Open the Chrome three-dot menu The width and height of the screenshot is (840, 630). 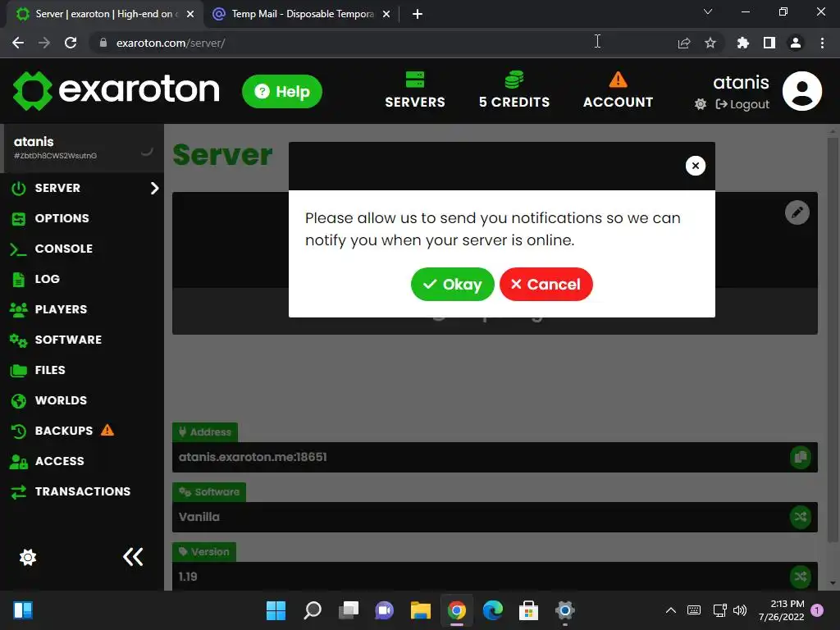pyautogui.click(x=822, y=43)
